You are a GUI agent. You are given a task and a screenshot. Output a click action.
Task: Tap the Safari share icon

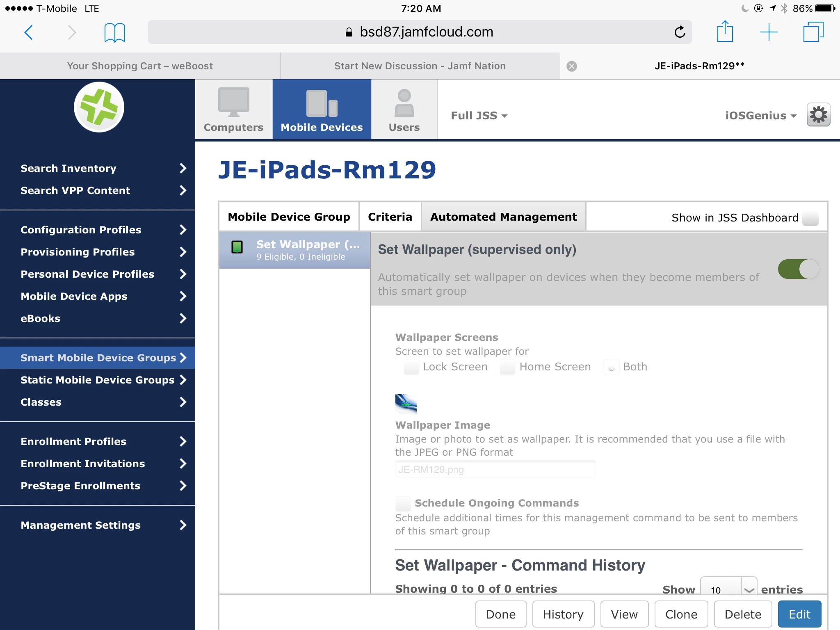725,32
